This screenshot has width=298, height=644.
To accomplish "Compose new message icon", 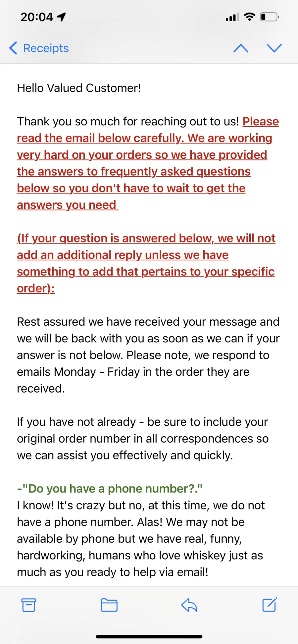I will (x=270, y=605).
